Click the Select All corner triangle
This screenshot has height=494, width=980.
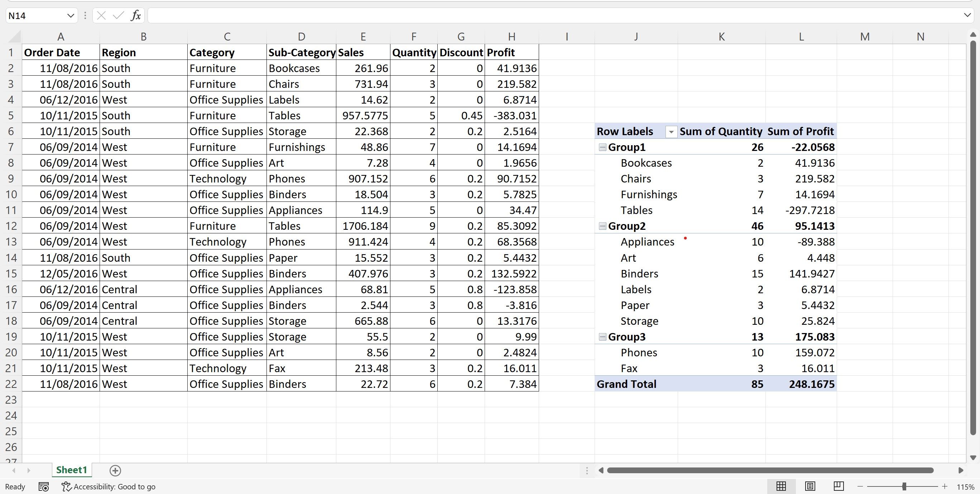pos(14,37)
